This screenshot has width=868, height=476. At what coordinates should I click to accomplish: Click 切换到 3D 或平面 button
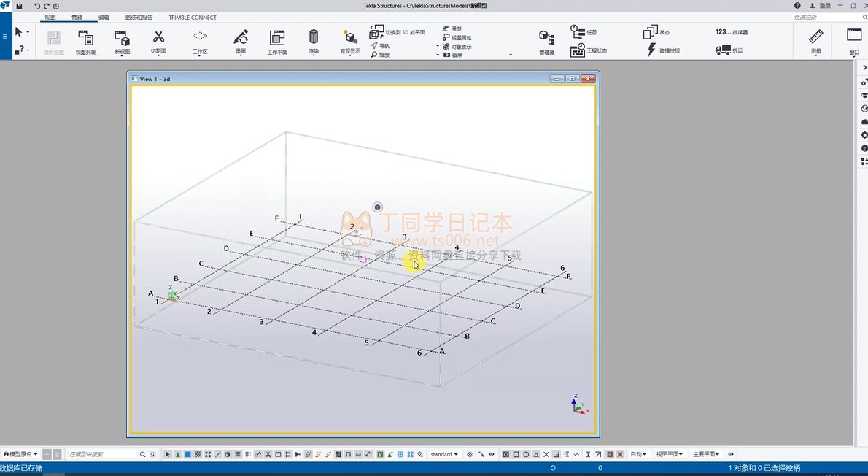398,32
